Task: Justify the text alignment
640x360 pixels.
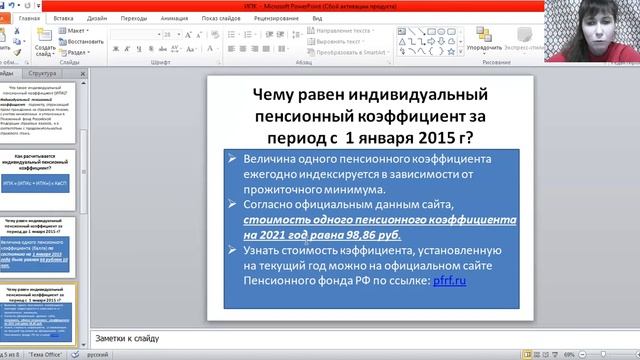Action: point(266,49)
